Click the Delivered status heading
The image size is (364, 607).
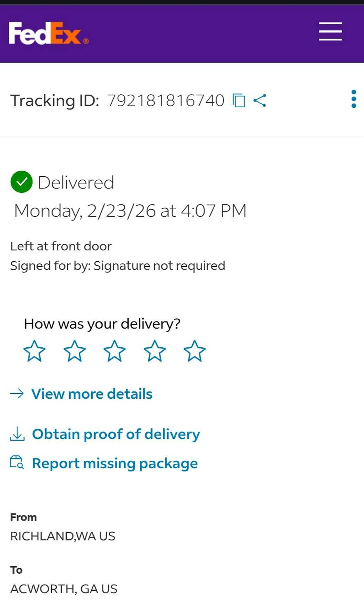click(x=76, y=182)
